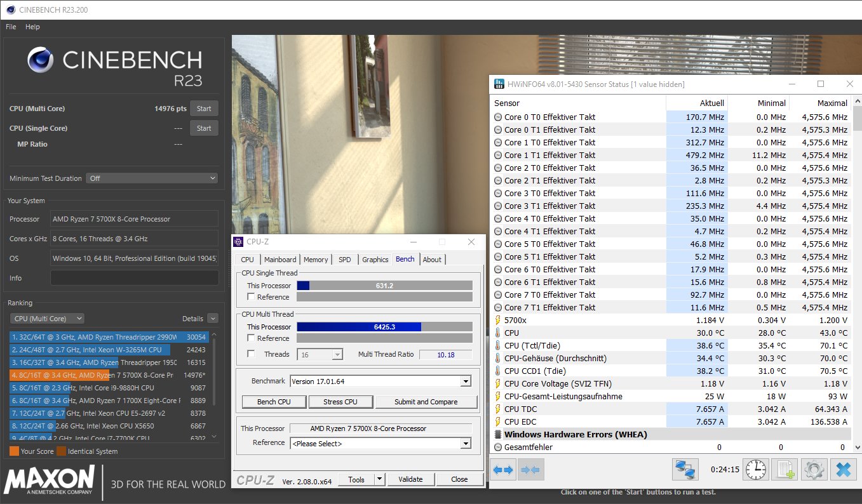Click the lightning icon beside 5700x voltage
This screenshot has height=504, width=862.
pyautogui.click(x=498, y=320)
